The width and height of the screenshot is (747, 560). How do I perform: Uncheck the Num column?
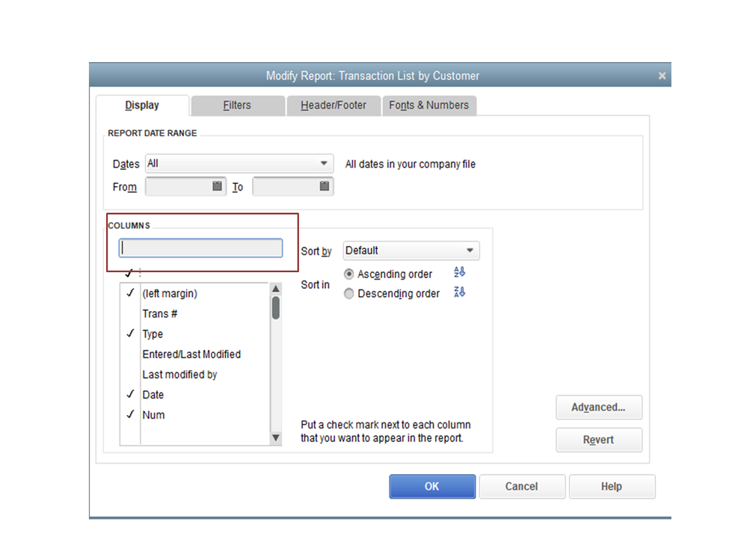tap(130, 415)
